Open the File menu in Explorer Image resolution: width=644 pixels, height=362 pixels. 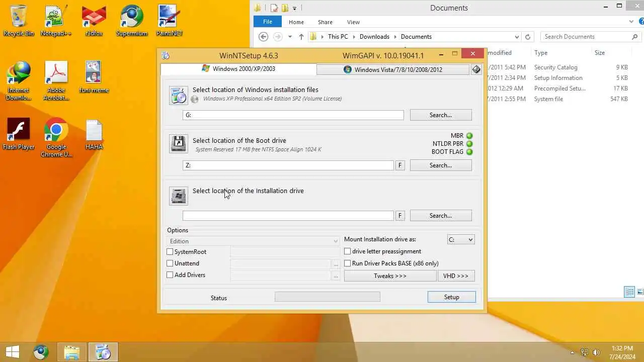point(268,22)
